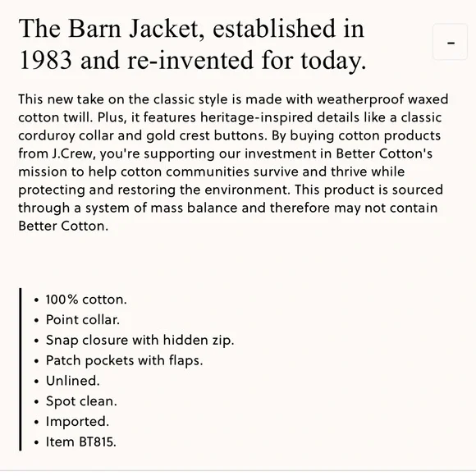Click 'Better Cotton's' text in the paragraph
476x476 pixels.
click(x=384, y=153)
